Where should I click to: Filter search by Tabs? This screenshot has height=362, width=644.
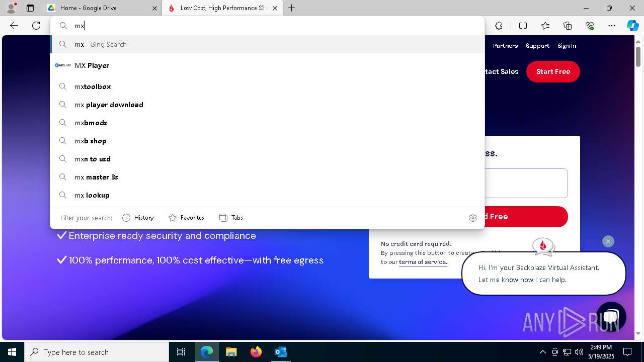click(231, 218)
